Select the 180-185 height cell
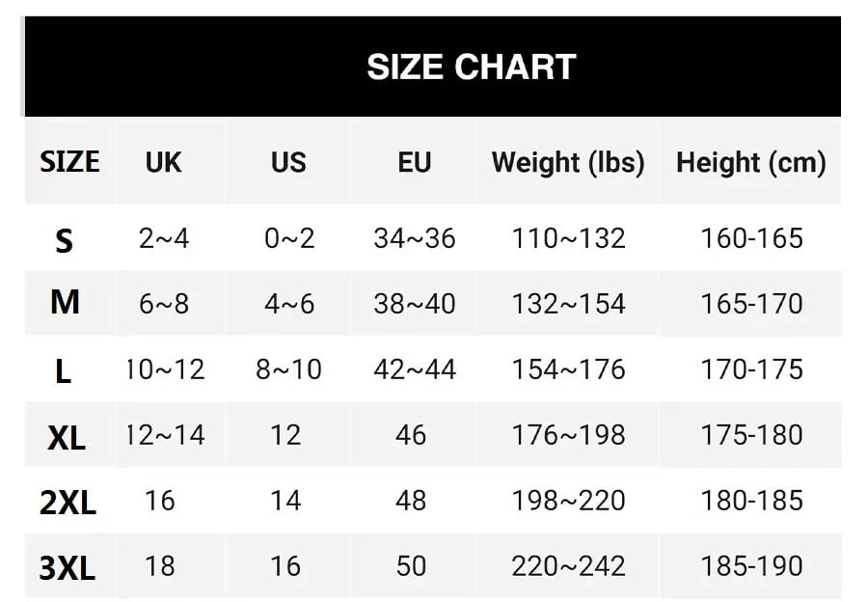 (x=751, y=501)
